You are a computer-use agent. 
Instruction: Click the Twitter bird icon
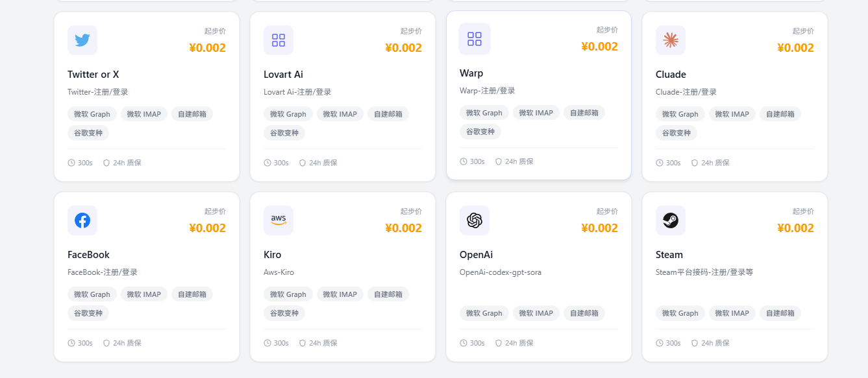pyautogui.click(x=82, y=40)
